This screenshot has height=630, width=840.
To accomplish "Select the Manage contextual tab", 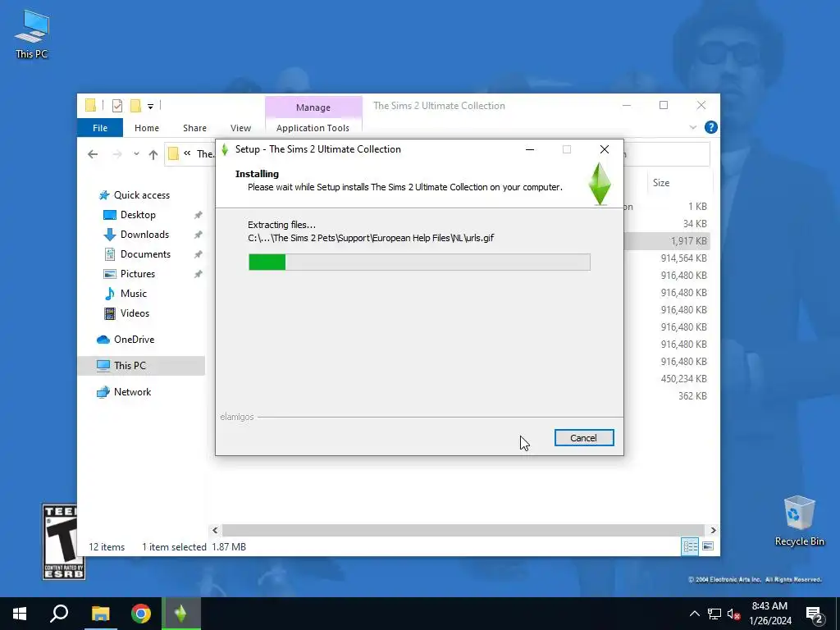I will [313, 107].
